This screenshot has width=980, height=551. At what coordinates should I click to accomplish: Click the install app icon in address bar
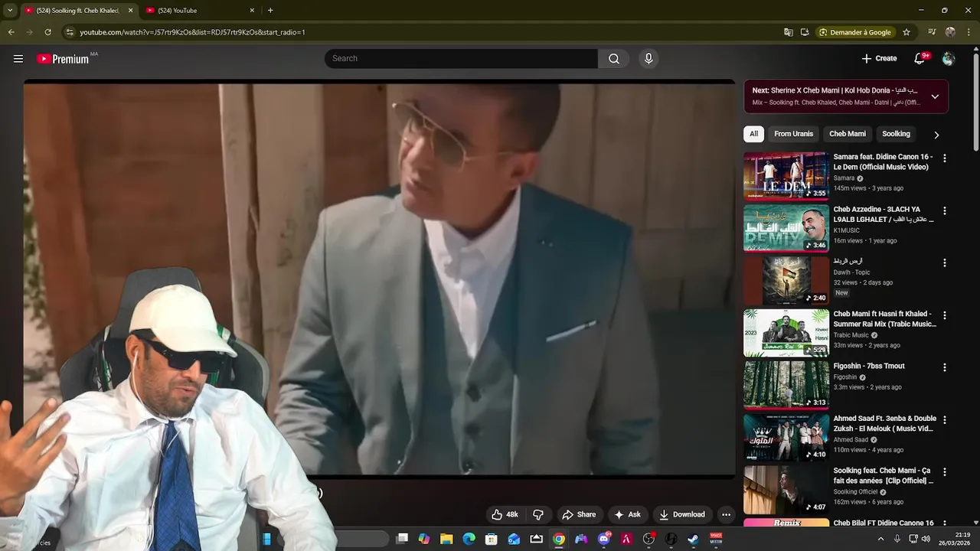point(805,32)
